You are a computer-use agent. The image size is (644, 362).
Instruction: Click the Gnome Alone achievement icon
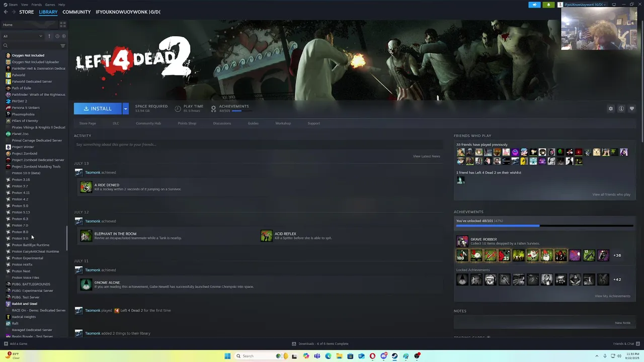coord(86,285)
